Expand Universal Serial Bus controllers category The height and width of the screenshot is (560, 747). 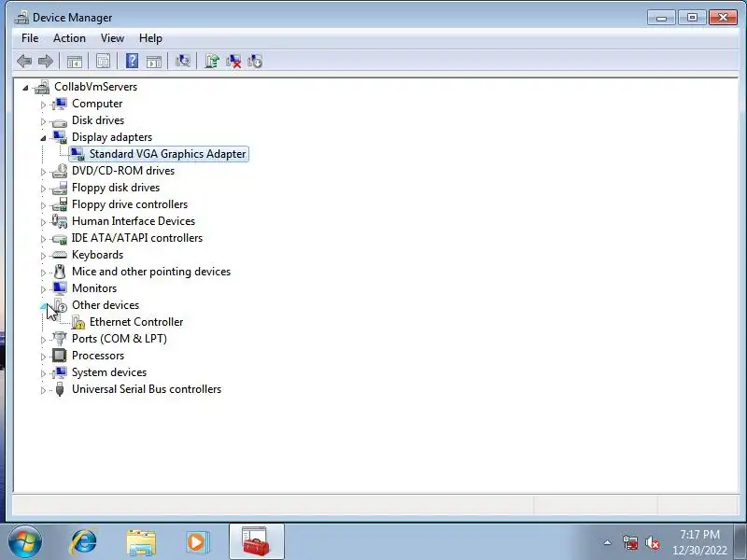click(43, 390)
